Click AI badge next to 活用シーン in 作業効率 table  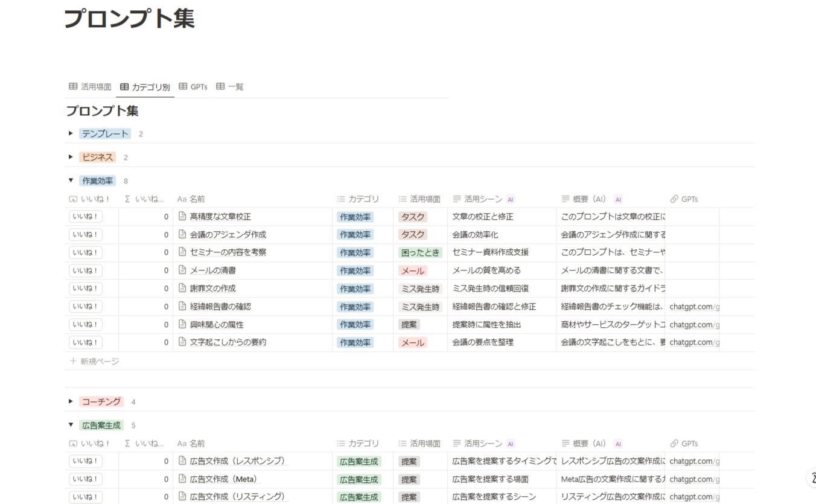tap(511, 199)
